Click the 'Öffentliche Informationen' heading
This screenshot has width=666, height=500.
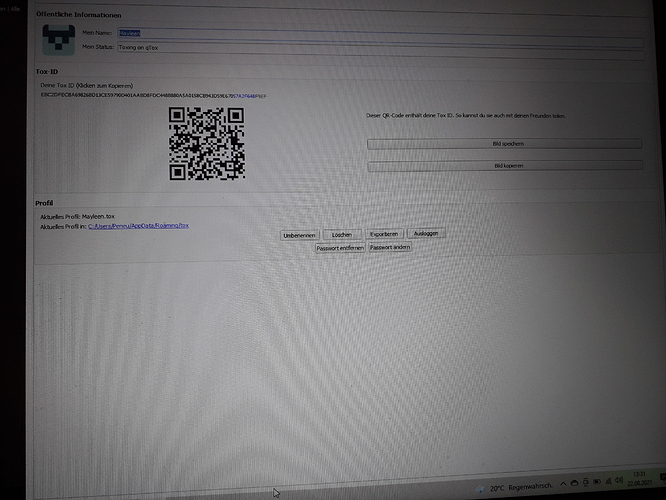(79, 15)
